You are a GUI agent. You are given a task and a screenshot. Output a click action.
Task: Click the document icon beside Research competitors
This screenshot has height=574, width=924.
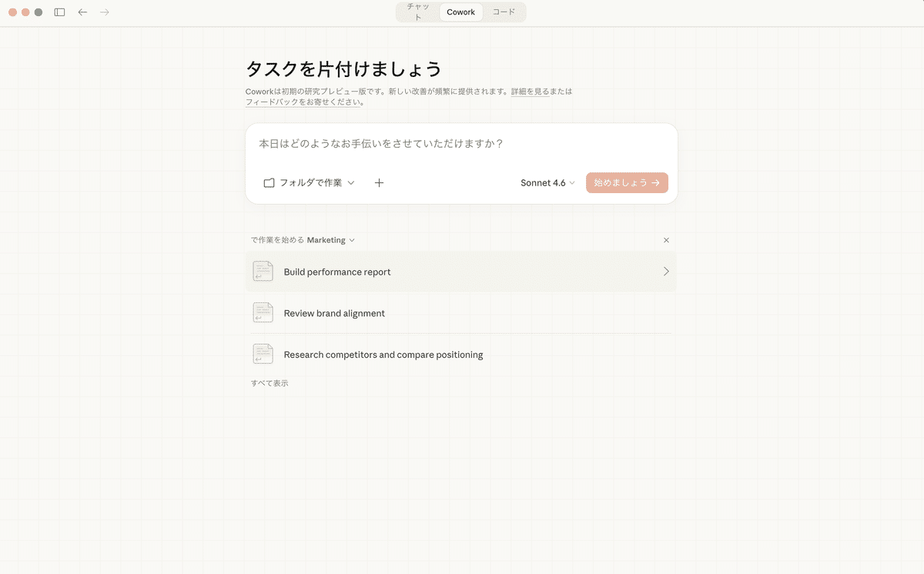[x=263, y=355]
